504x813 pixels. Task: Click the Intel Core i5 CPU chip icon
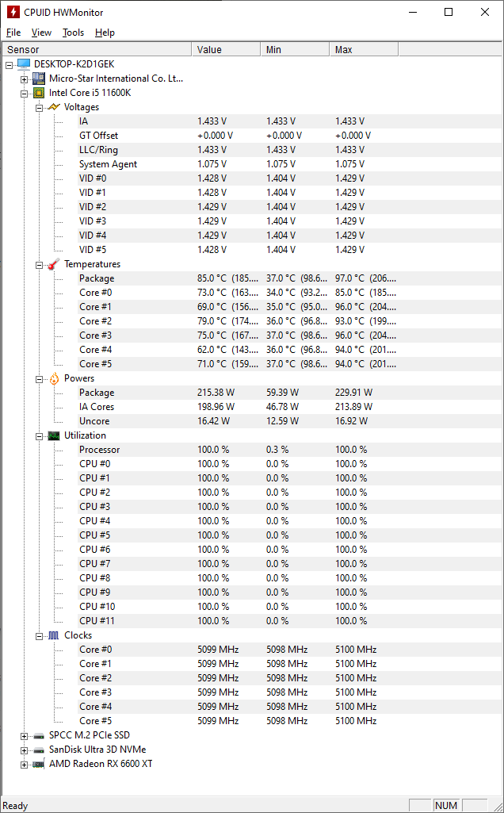(x=39, y=93)
